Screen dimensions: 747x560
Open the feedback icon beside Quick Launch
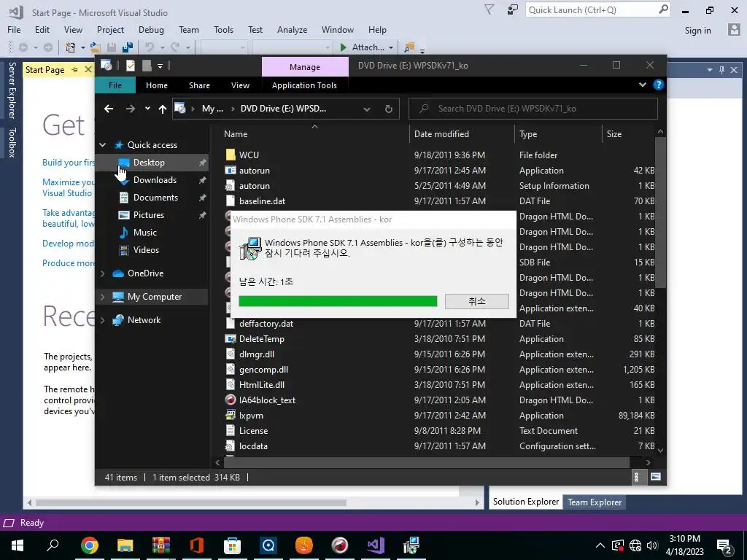click(x=513, y=9)
